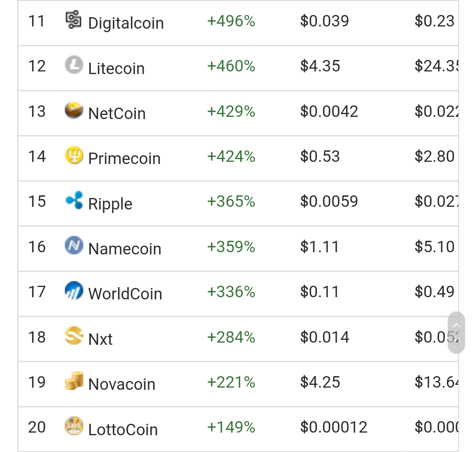Click the NetCoin logo icon
Viewport: 476px width, 452px height.
(x=74, y=110)
